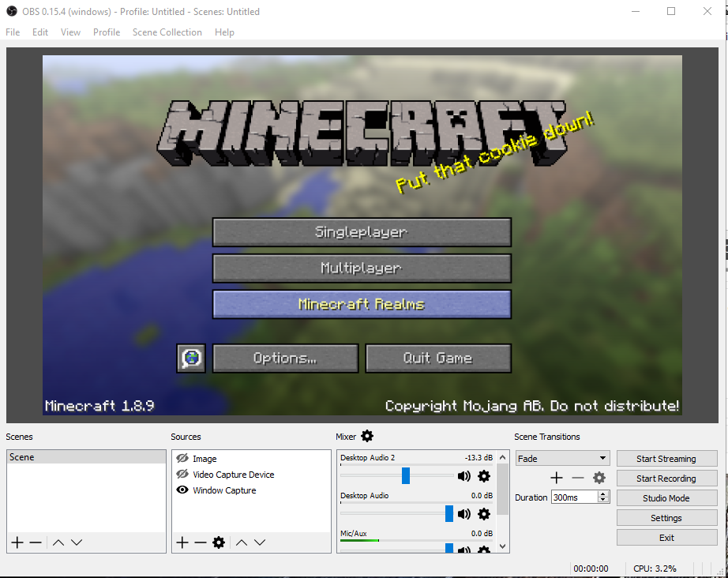The image size is (728, 578).
Task: Open the Help menu
Action: coord(224,32)
